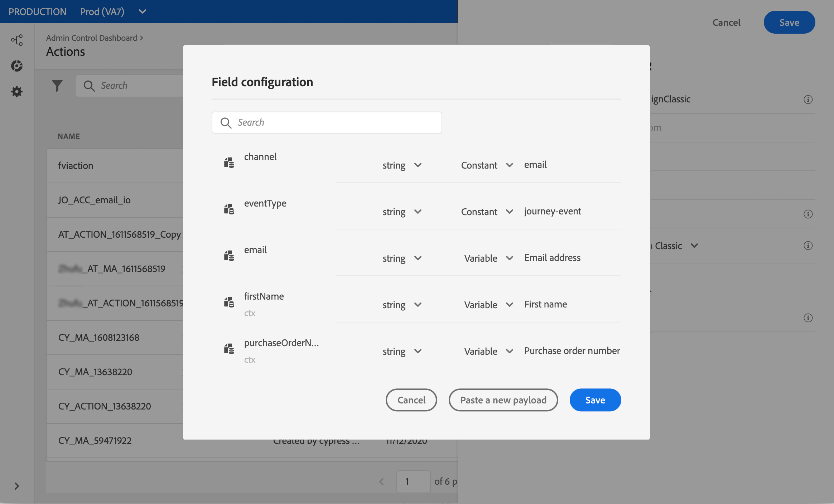The height and width of the screenshot is (504, 834).
Task: Open the gear settings icon in sidebar
Action: tap(17, 92)
